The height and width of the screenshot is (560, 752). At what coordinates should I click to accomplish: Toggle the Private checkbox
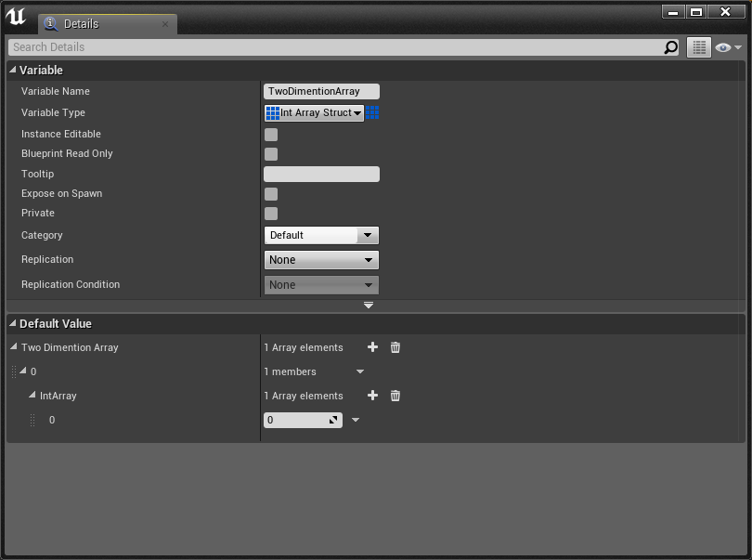pos(271,214)
